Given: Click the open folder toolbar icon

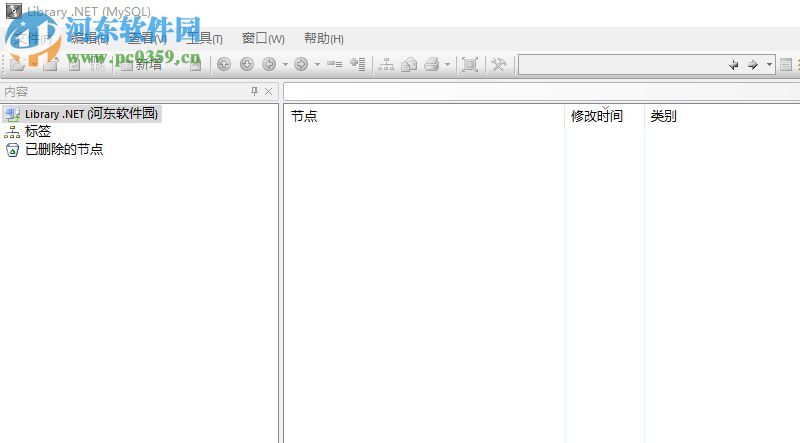Looking at the screenshot, I should [18, 65].
